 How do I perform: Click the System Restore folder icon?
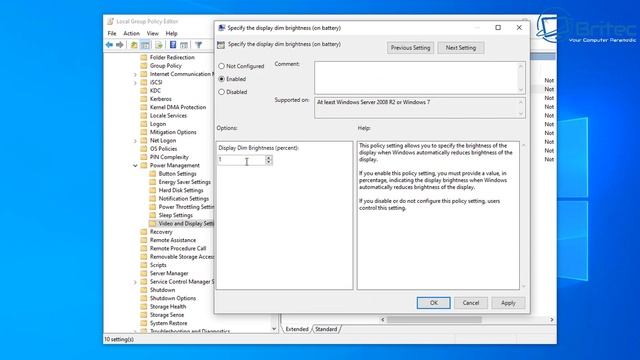coord(144,323)
